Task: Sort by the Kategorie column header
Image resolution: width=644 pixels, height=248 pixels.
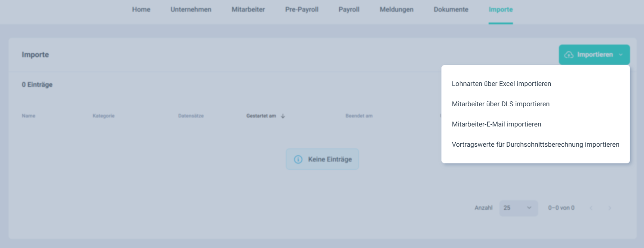Action: pyautogui.click(x=104, y=116)
